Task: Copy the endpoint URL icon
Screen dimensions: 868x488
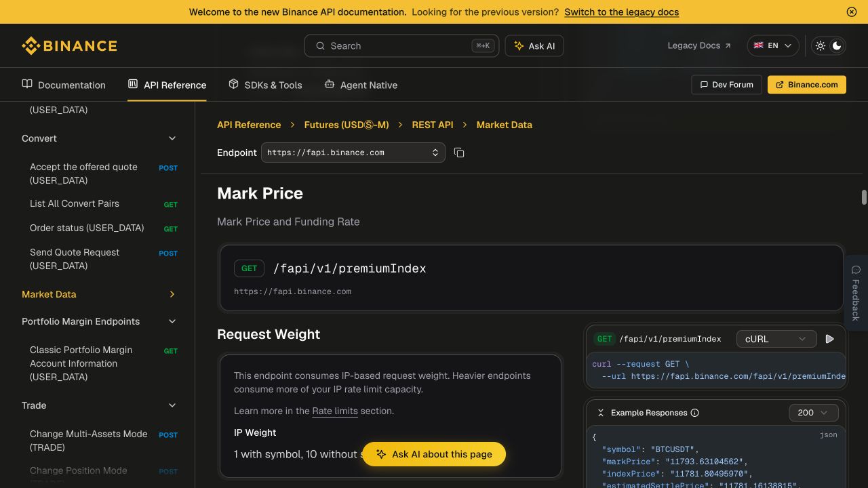Action: click(459, 152)
